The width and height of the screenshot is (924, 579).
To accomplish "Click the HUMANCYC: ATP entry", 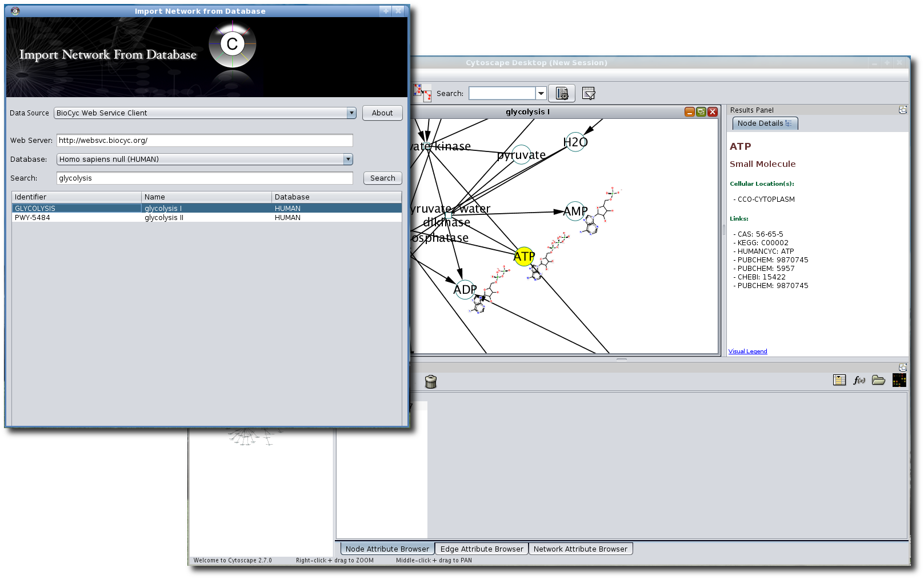I will [x=763, y=251].
